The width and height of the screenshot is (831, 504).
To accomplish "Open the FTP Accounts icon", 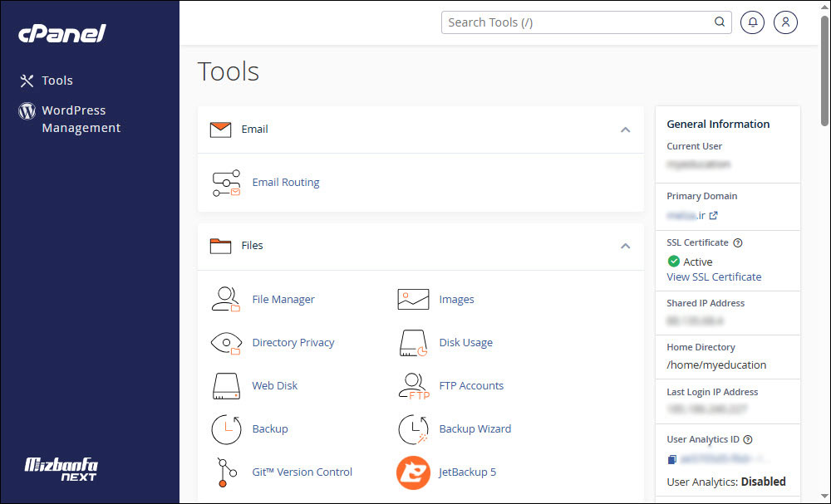I will coord(413,385).
